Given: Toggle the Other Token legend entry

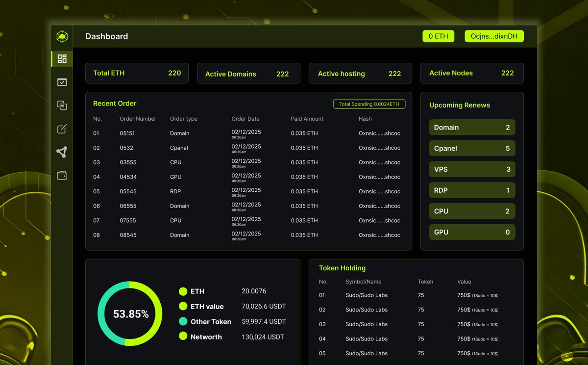Looking at the screenshot, I should (211, 321).
